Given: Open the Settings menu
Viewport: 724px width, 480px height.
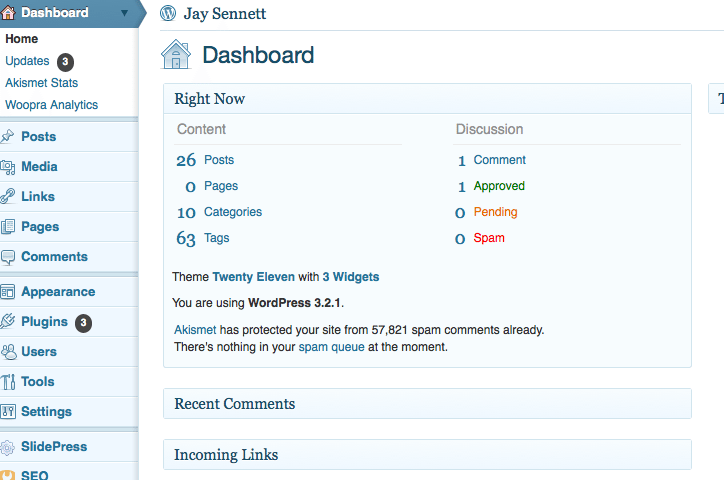Looking at the screenshot, I should point(46,412).
